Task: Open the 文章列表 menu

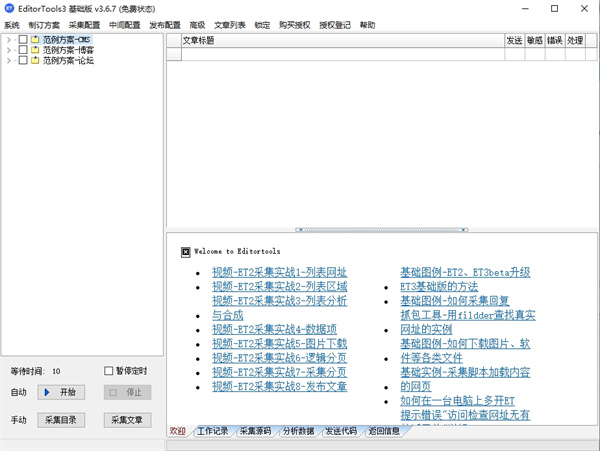Action: pyautogui.click(x=230, y=25)
